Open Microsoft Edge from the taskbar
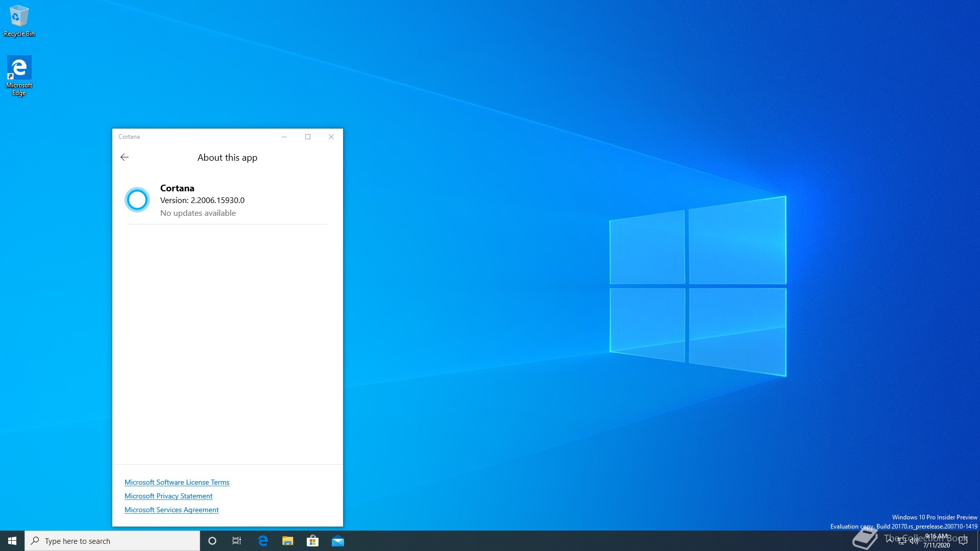 [x=263, y=541]
